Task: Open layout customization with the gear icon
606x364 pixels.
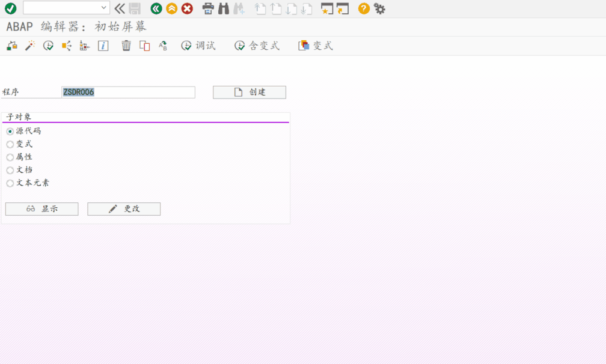Action: click(379, 8)
